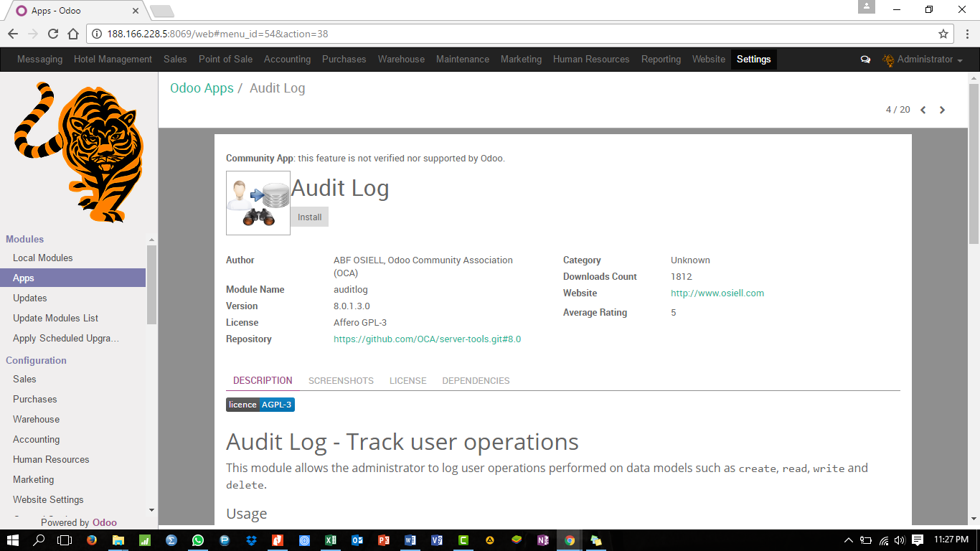Click the sidebar vertical scrollbar
Image resolution: width=980 pixels, height=551 pixels.
[x=151, y=285]
